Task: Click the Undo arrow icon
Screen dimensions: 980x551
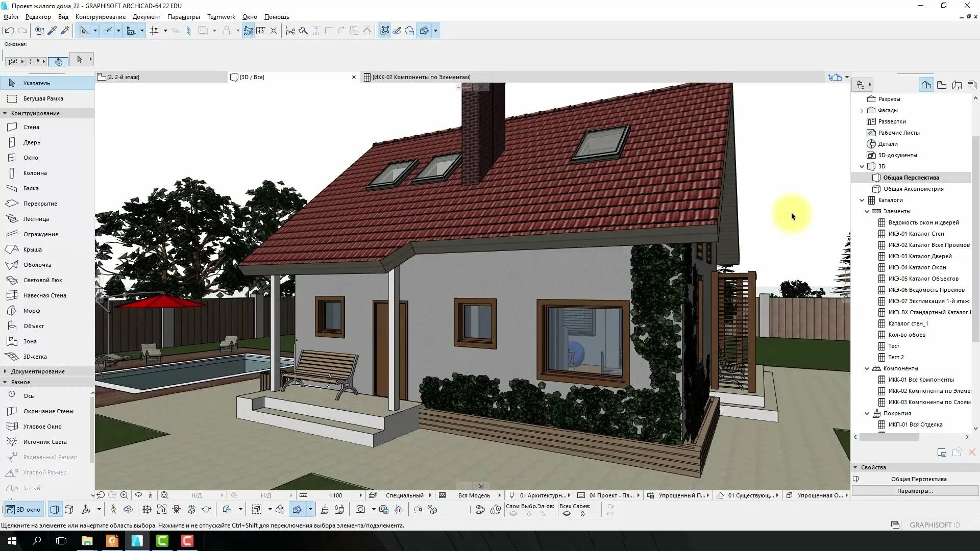Action: [x=9, y=31]
